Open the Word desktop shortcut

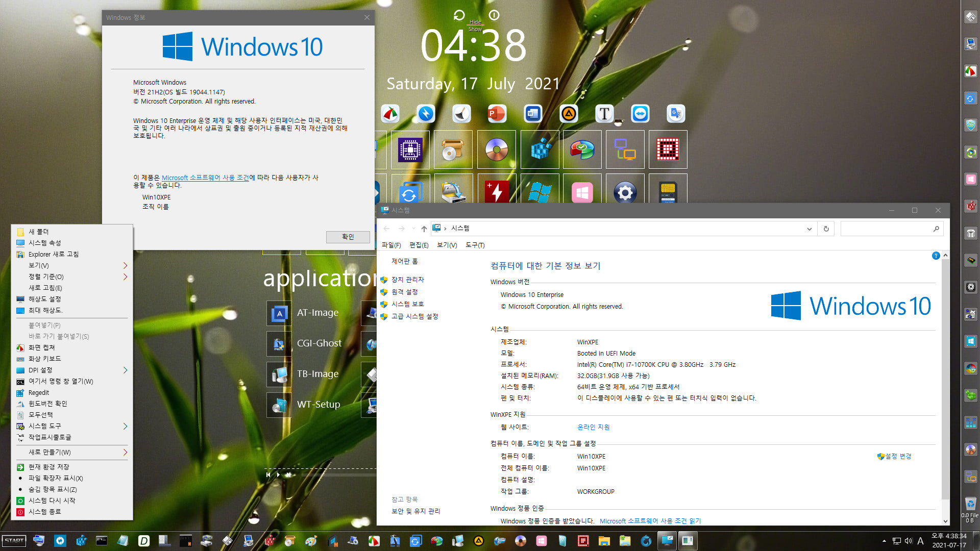[x=533, y=113]
